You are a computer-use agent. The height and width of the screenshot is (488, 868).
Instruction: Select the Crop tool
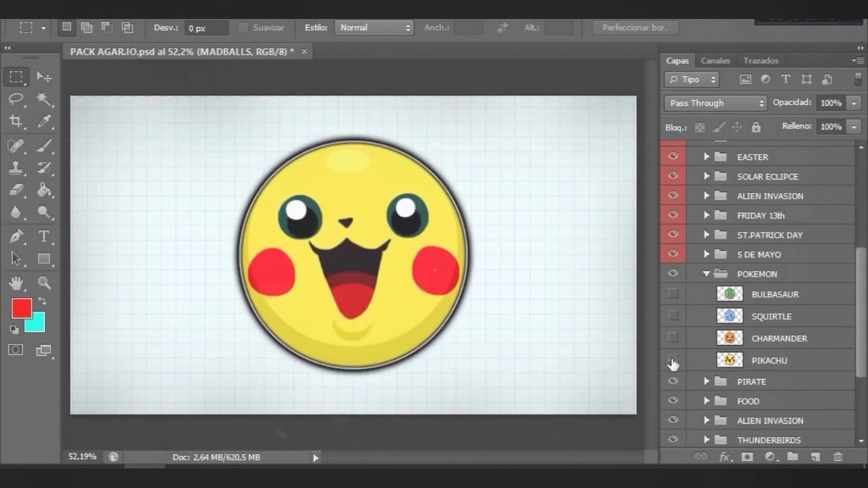(x=16, y=121)
